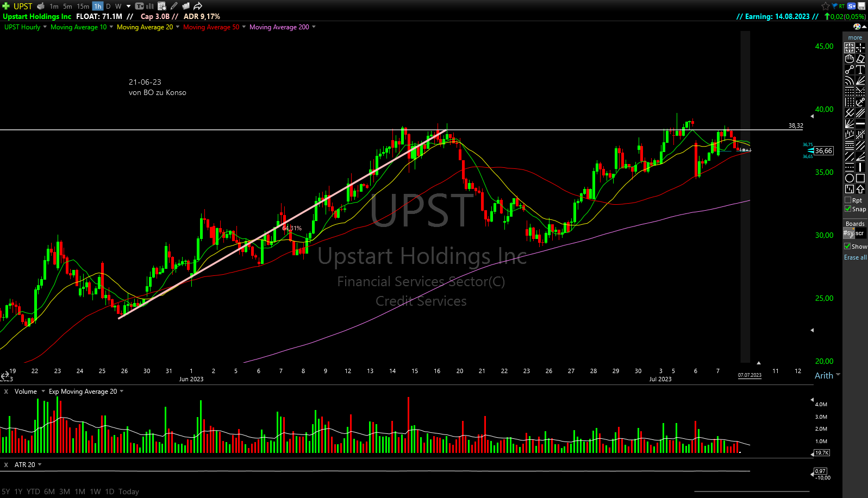Close the Volume pane with X
The height and width of the screenshot is (498, 868).
point(6,392)
